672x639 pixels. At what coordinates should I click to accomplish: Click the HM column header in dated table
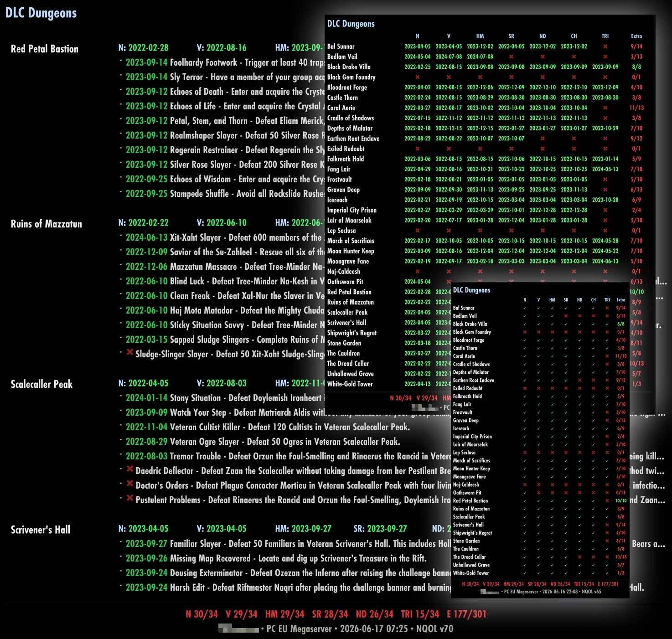click(x=480, y=36)
